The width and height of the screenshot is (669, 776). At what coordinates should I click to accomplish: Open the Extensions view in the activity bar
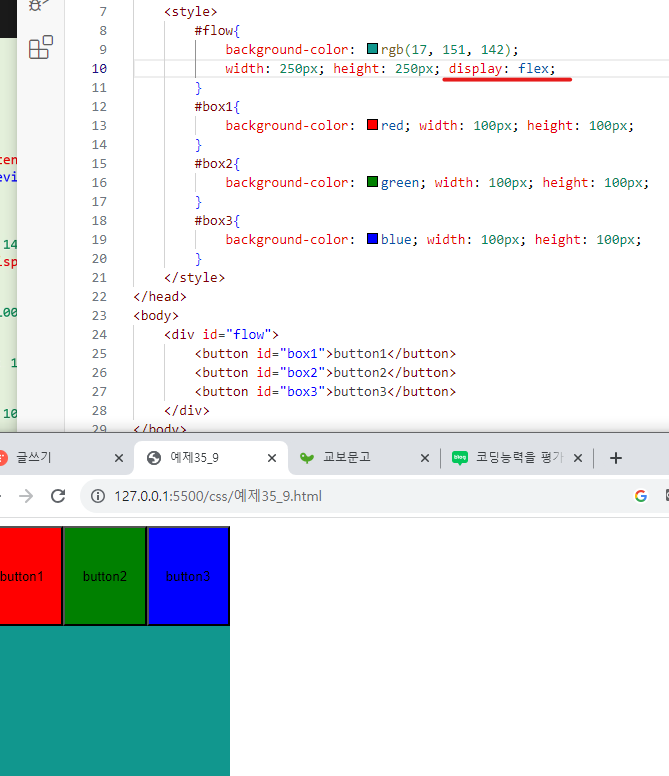click(41, 48)
